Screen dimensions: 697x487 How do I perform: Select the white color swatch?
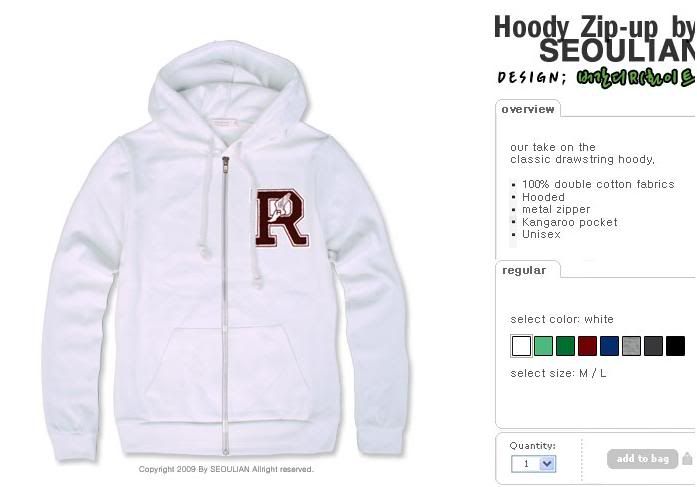(x=521, y=346)
